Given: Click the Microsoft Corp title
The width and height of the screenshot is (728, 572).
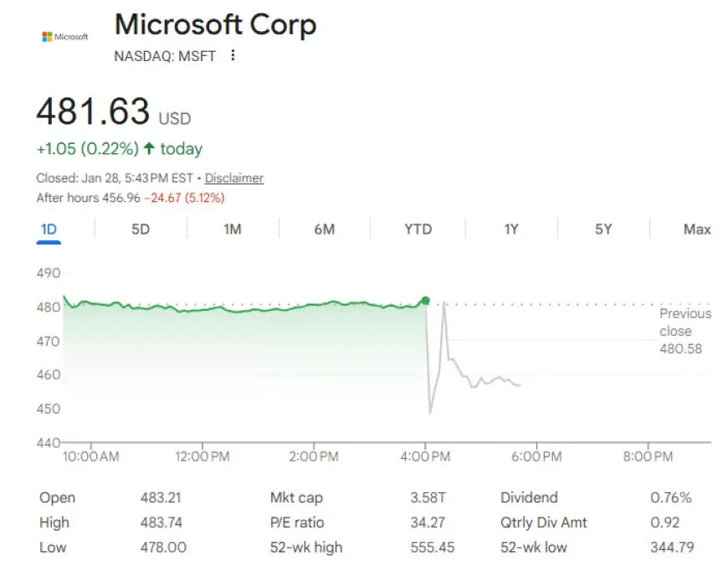Looking at the screenshot, I should click(x=215, y=24).
